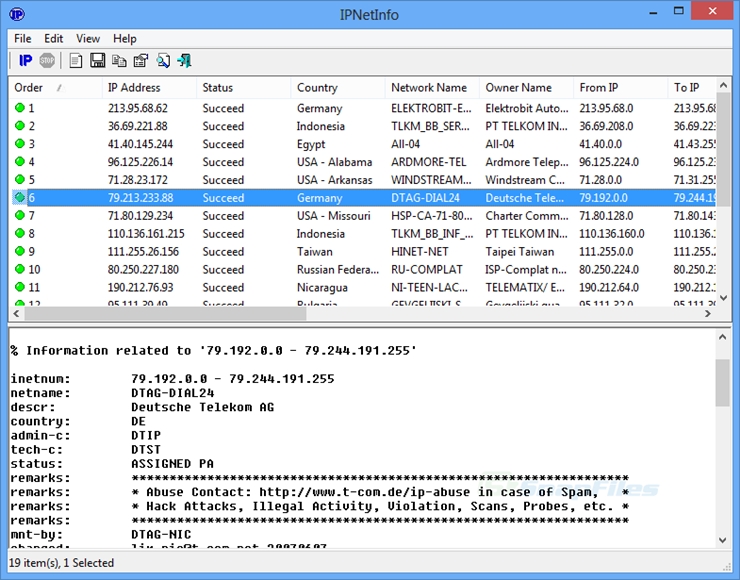Click the ARDMORE-TEL network name cell
Screen dimensions: 740x580
pos(429,162)
